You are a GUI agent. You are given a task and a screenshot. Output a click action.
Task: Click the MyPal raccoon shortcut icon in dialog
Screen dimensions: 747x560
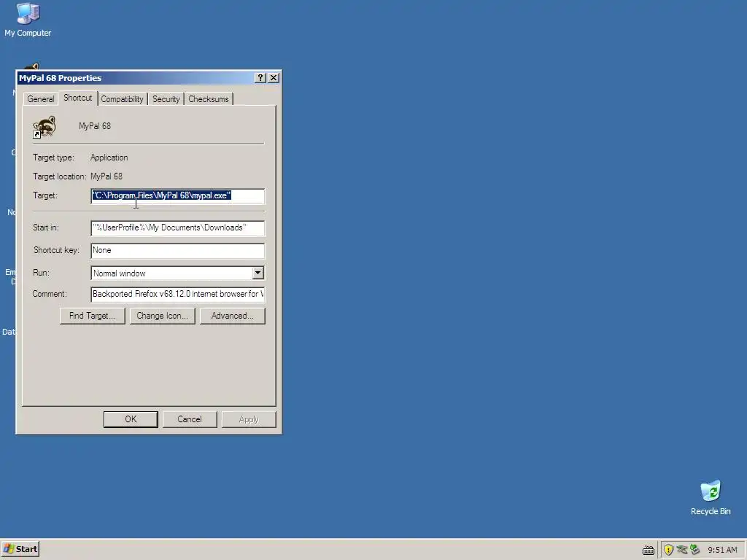44,127
